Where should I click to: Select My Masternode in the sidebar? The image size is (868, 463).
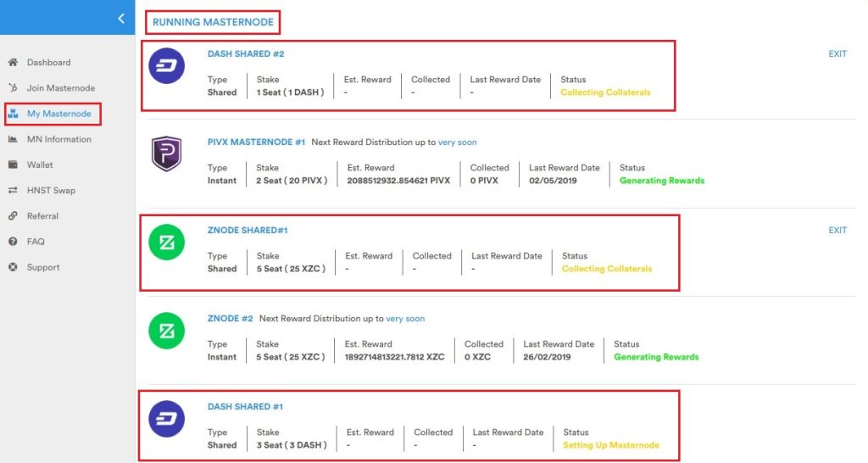pos(58,114)
